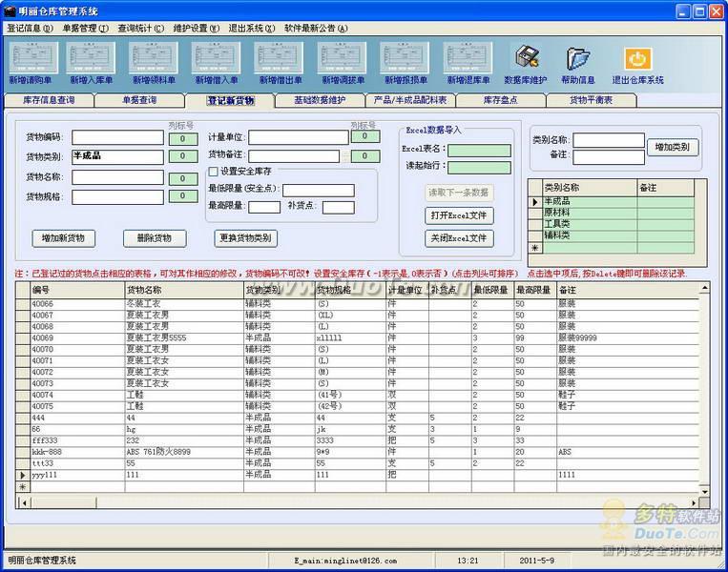728x572 pixels.
Task: Open the 查询统计(C) menu
Action: tap(140, 29)
